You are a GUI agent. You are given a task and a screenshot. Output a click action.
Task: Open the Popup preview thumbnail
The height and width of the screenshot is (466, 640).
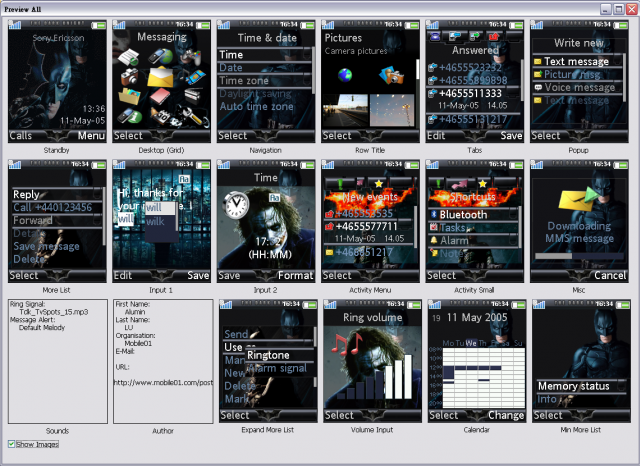tap(580, 81)
